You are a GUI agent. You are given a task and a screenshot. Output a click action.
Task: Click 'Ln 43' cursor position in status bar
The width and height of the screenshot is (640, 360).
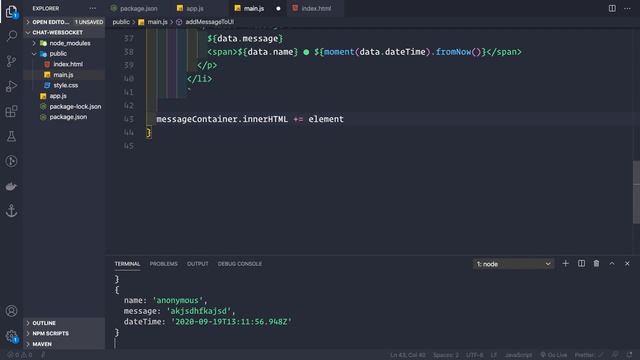click(x=407, y=355)
